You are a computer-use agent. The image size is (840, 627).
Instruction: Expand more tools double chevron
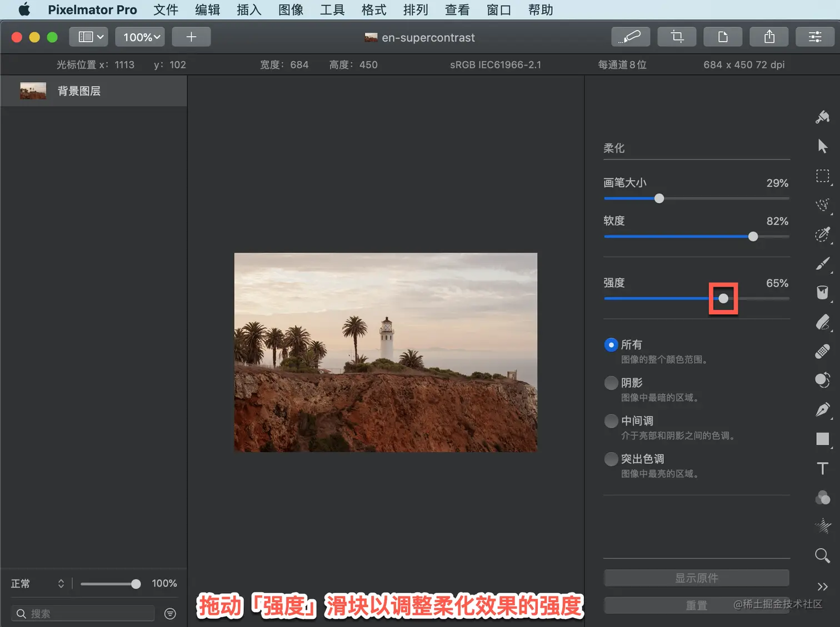pos(823,586)
